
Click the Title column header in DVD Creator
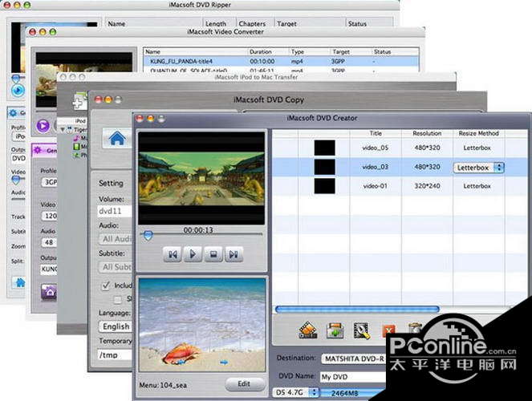pos(376,133)
